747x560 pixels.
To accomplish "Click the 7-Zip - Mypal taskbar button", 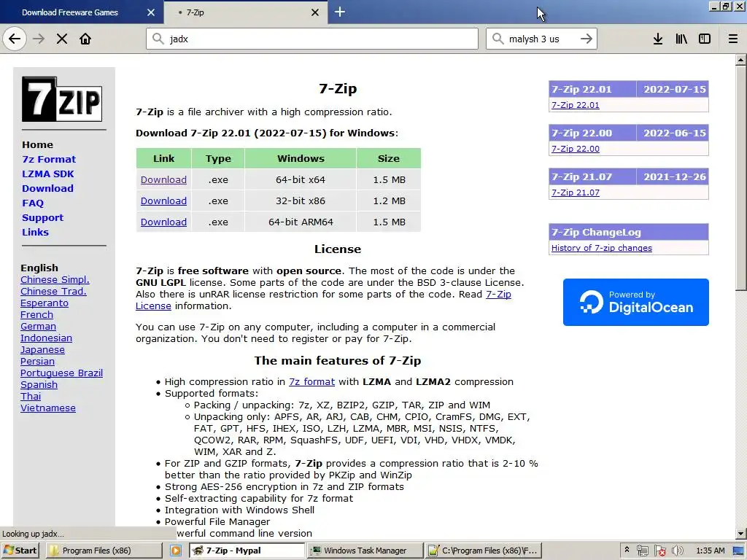I will (247, 551).
